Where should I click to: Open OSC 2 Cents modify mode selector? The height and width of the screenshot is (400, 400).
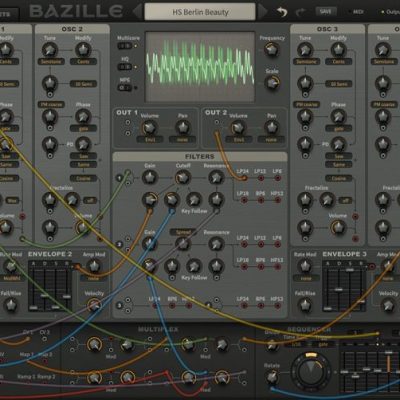pos(83,62)
